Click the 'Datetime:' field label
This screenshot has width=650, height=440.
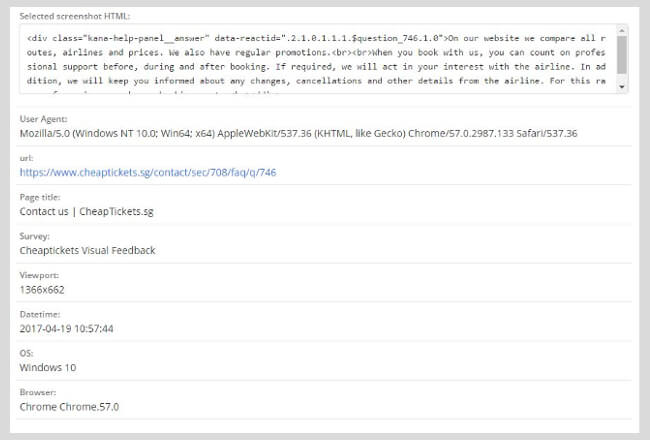coord(41,314)
